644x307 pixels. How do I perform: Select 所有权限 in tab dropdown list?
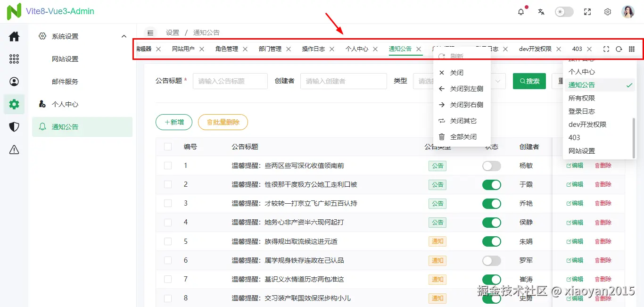(600, 98)
